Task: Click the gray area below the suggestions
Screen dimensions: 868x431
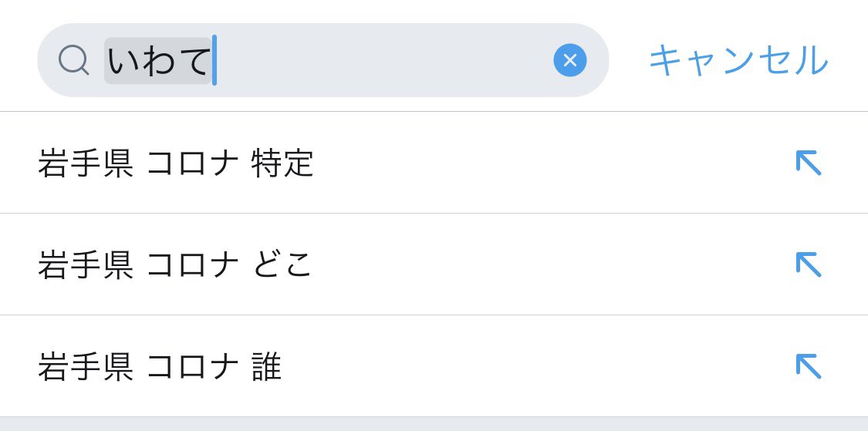Action: (434, 424)
